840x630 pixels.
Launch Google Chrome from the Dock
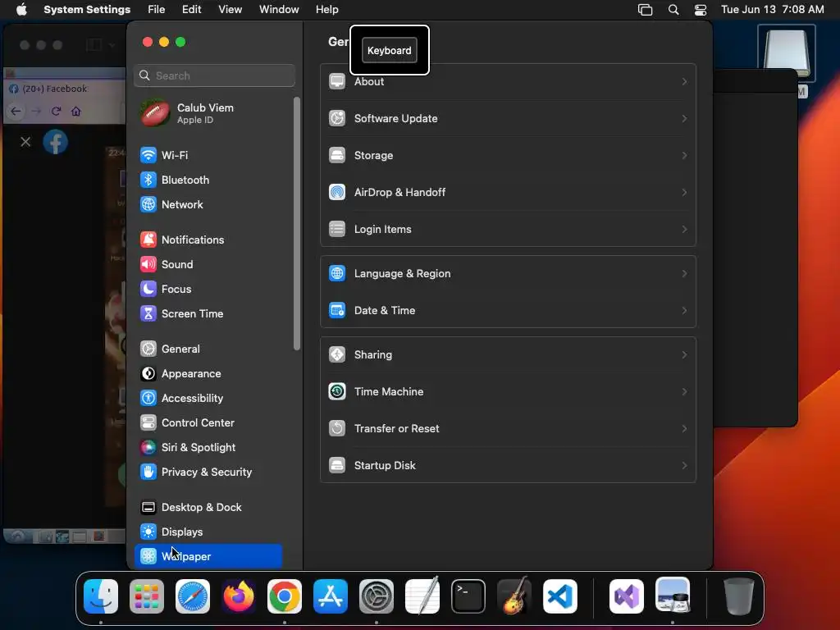[x=285, y=596]
